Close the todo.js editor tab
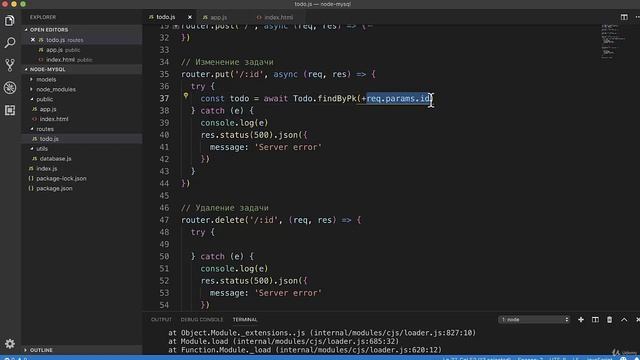 tap(190, 17)
